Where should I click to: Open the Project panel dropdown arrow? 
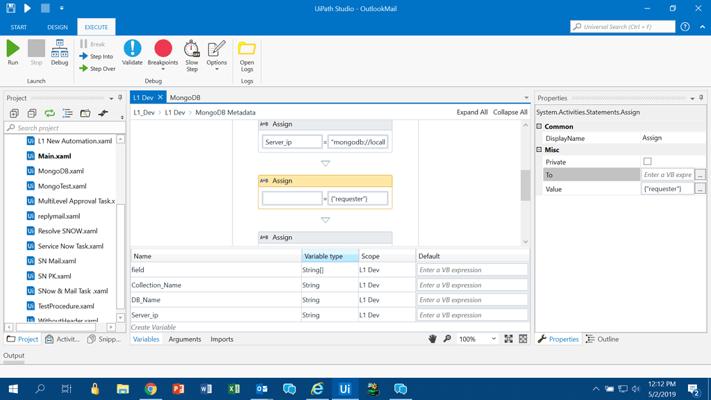point(111,98)
